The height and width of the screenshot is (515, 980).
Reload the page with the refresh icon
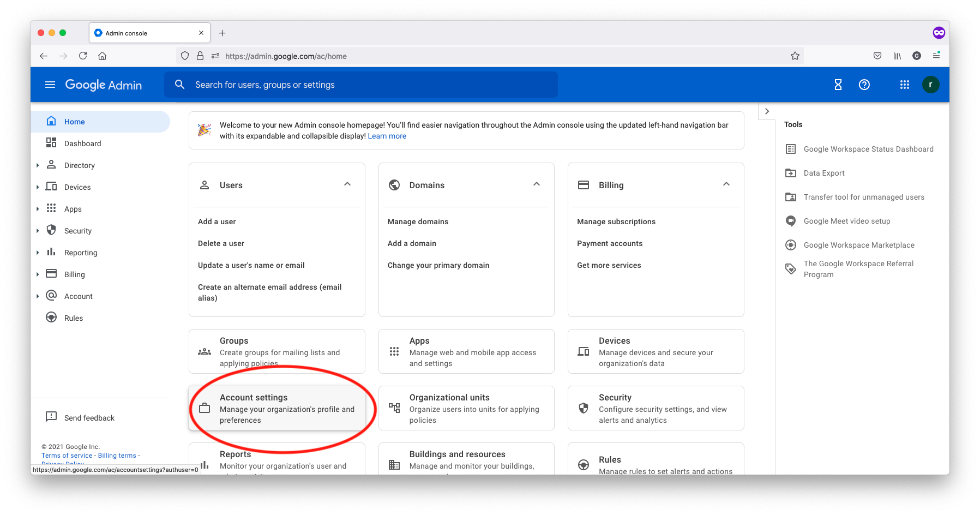coord(83,56)
